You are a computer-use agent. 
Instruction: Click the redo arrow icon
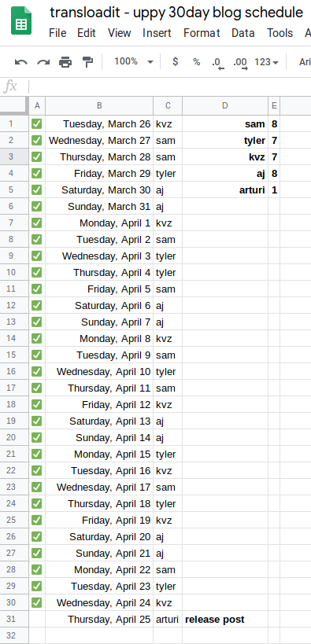(x=43, y=62)
